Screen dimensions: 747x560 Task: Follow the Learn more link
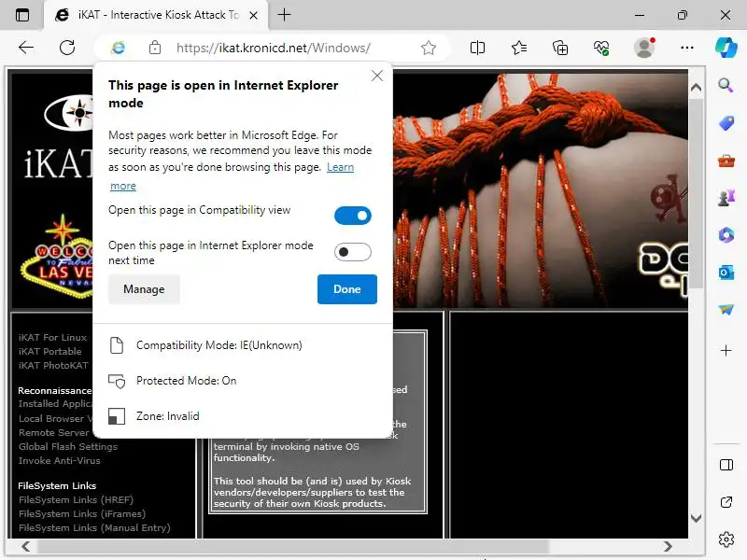click(x=340, y=167)
